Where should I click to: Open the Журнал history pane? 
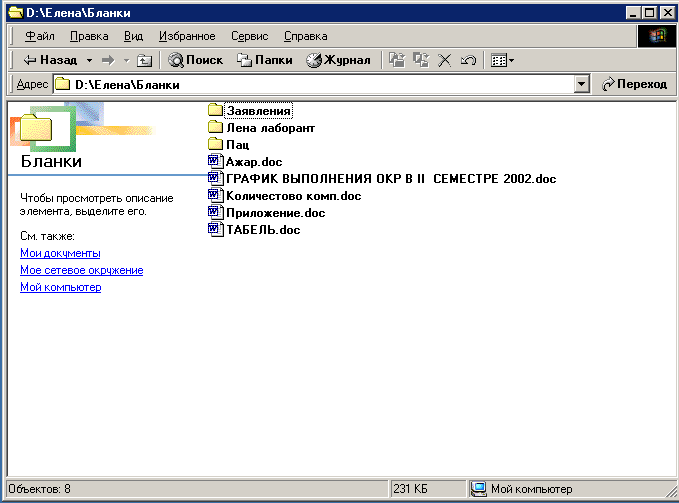[x=338, y=60]
